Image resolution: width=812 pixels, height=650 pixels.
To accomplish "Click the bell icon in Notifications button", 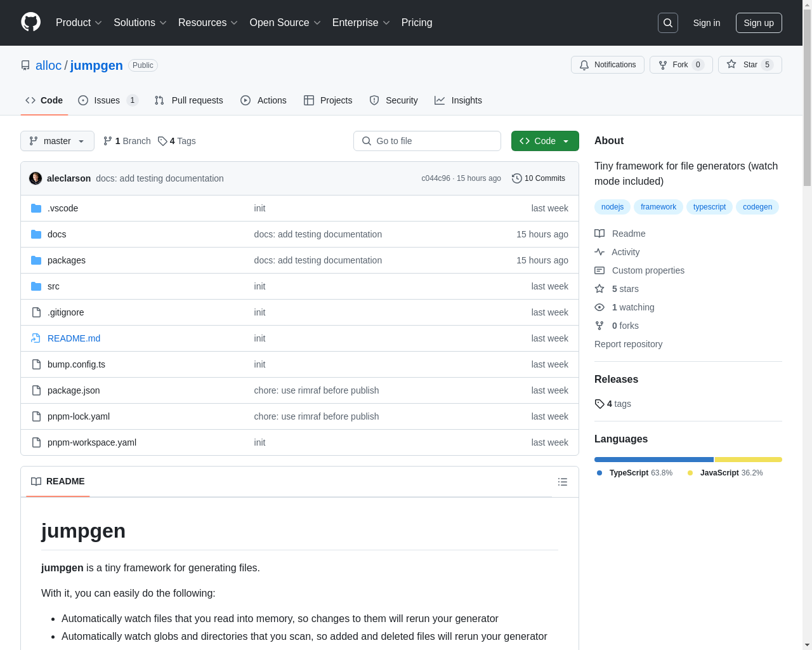I will [584, 65].
